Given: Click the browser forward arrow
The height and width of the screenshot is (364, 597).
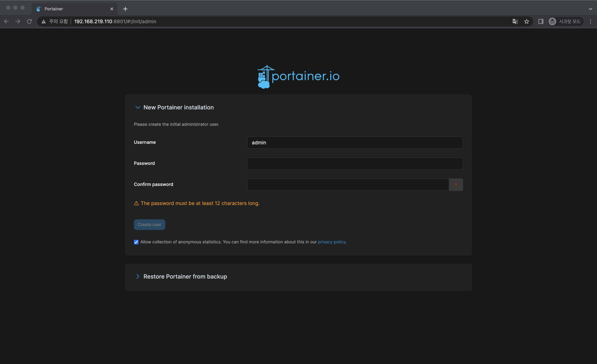Looking at the screenshot, I should coord(18,21).
